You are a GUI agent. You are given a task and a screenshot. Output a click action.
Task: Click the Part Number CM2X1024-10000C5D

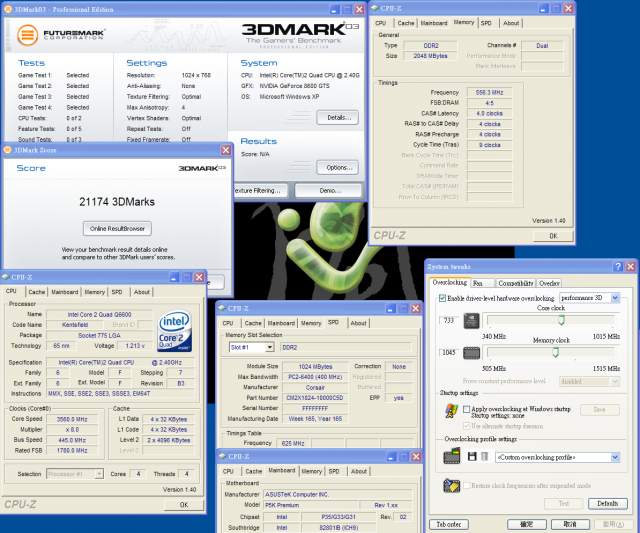coord(315,398)
